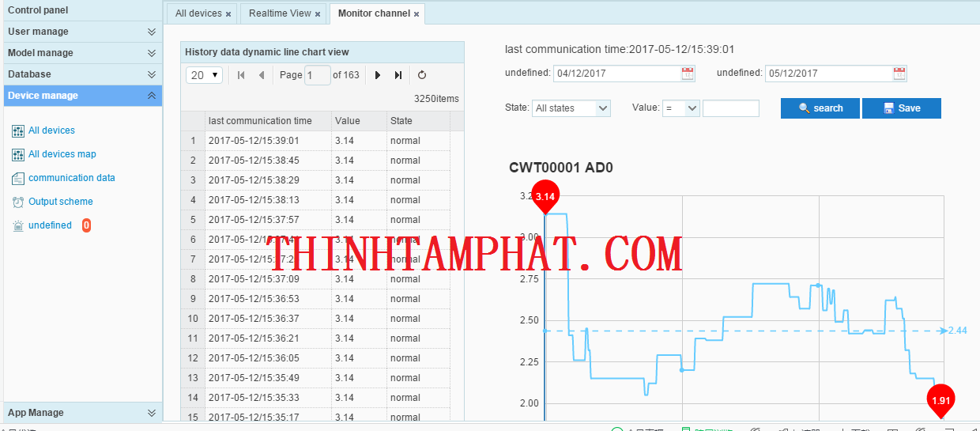Screen dimensions: 980x431
Task: Click the 3.14 peak marker on chart
Action: (545, 196)
